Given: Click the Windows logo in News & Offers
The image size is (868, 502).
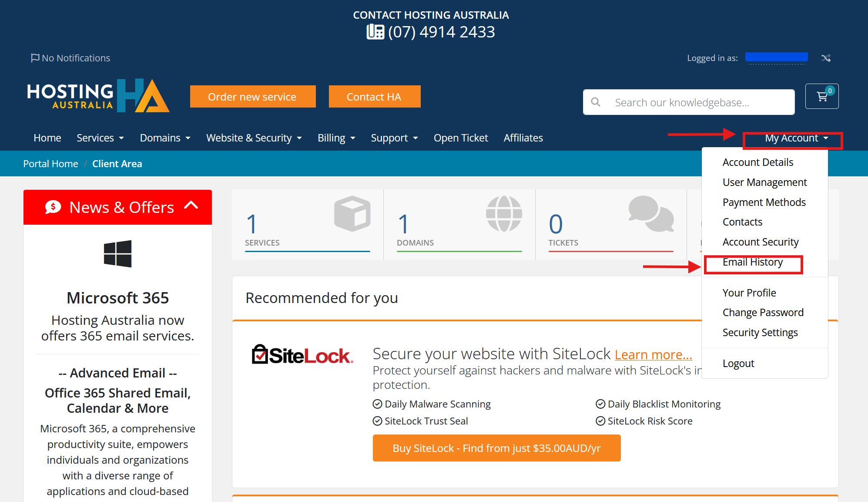Looking at the screenshot, I should pyautogui.click(x=117, y=253).
